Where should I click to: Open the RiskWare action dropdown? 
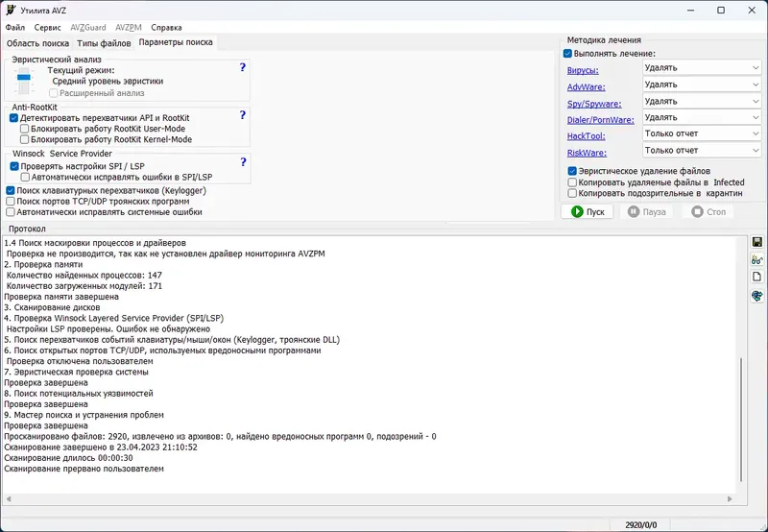click(x=702, y=150)
